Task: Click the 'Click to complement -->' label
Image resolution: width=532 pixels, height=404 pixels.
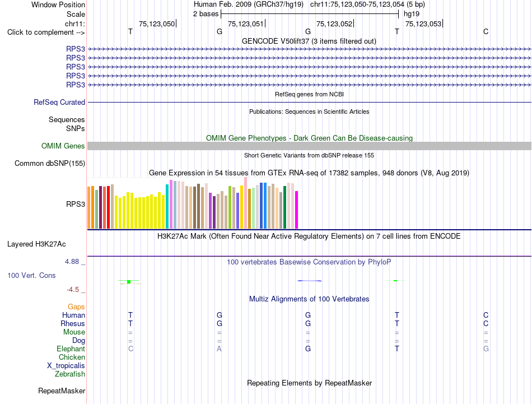Action: coord(46,32)
